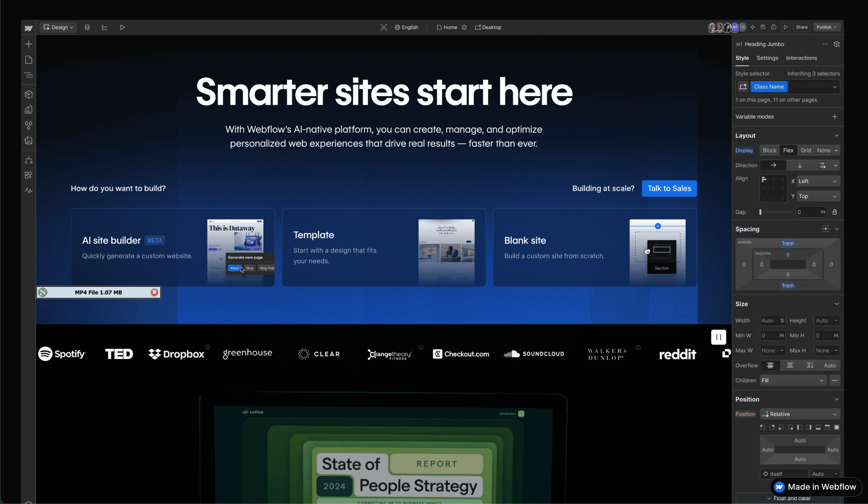Adjust the Gap slider
The width and height of the screenshot is (868, 504).
click(761, 212)
